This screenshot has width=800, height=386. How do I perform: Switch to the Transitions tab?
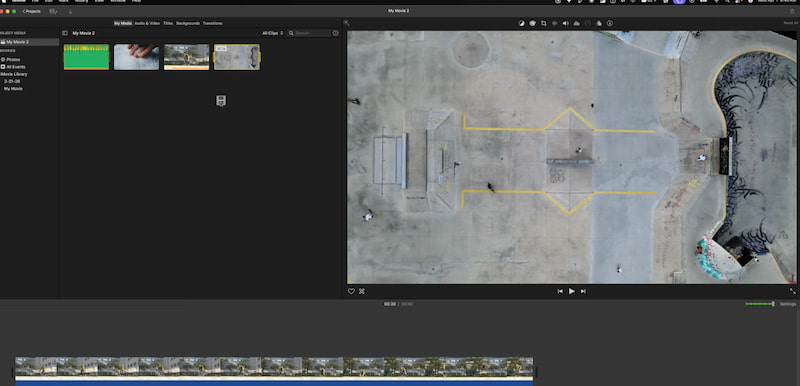(x=212, y=23)
